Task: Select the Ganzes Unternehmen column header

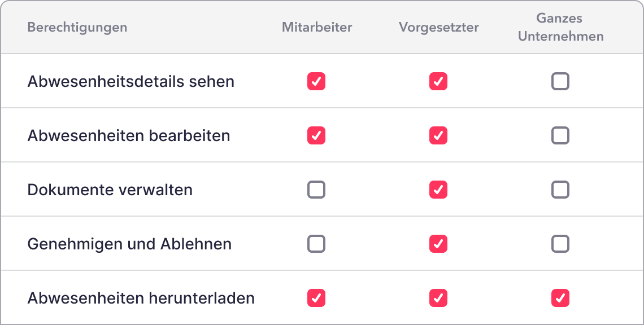Action: [560, 27]
